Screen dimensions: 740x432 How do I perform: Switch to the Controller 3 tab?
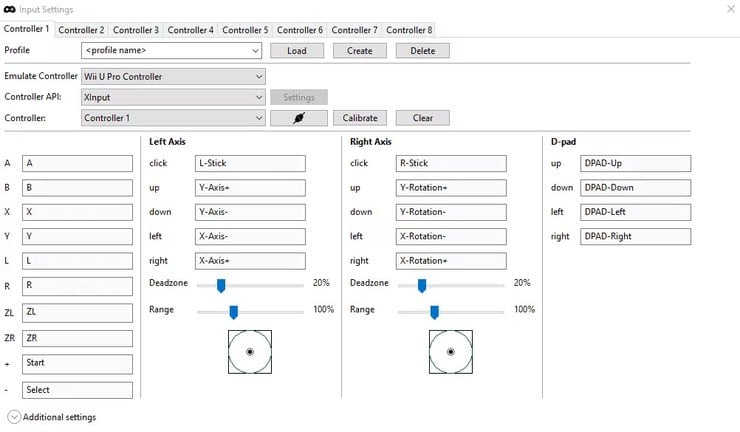(136, 30)
